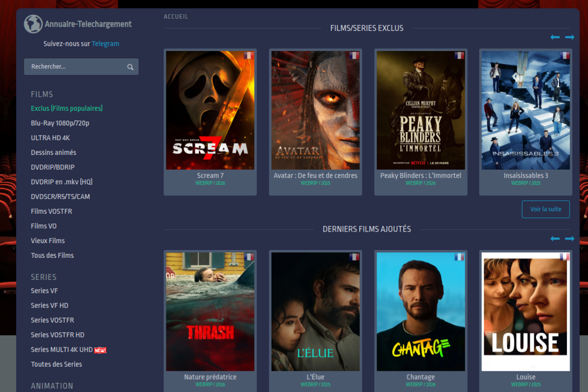Click left arrow in Derniers Films Ajoutés
The height and width of the screenshot is (392, 588).
pyautogui.click(x=555, y=239)
